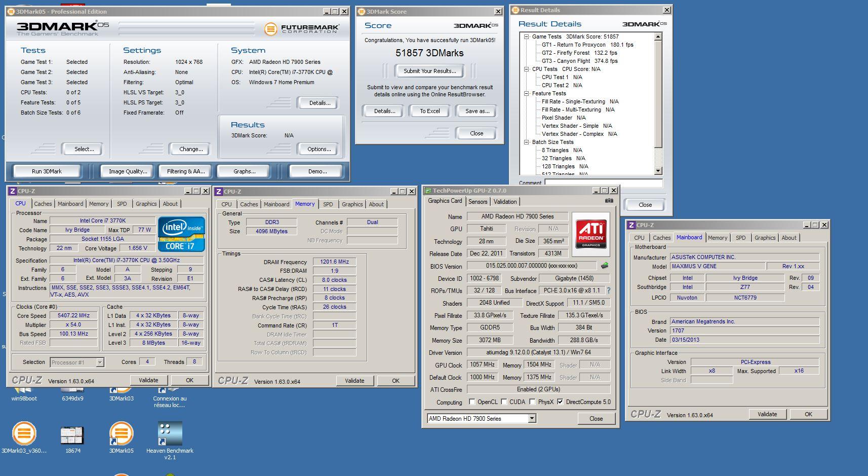Click the Graphs... button in 3DMark05
Viewport: 868px width, 476px height.
[x=244, y=171]
